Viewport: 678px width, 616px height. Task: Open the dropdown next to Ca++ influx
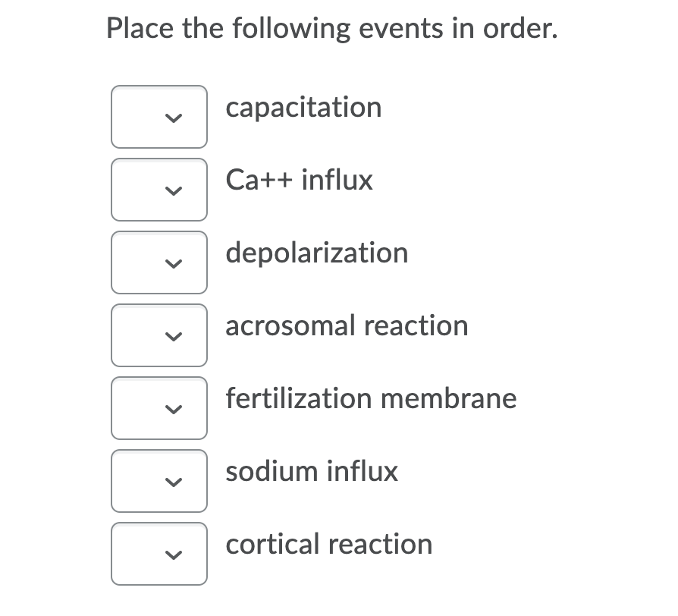pos(159,190)
